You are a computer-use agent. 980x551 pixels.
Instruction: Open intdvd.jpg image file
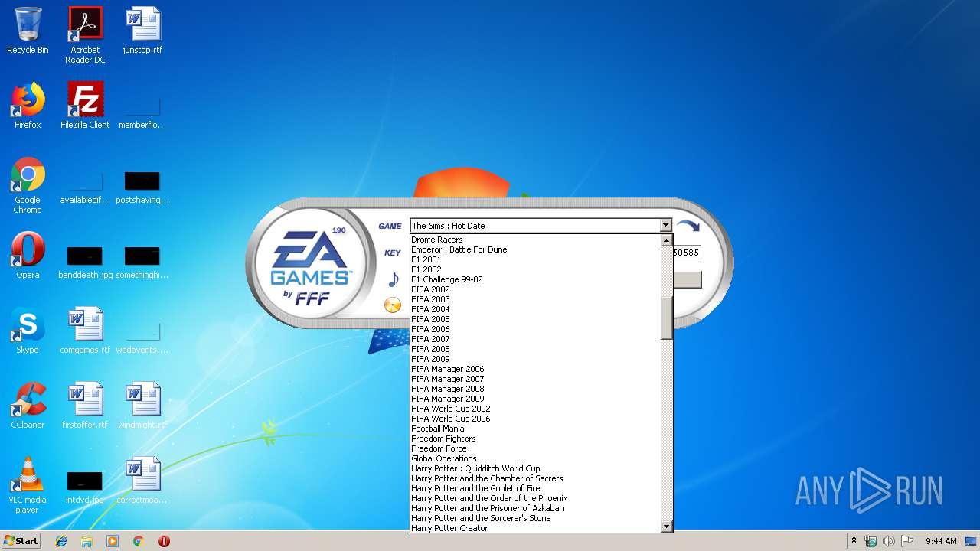[85, 487]
